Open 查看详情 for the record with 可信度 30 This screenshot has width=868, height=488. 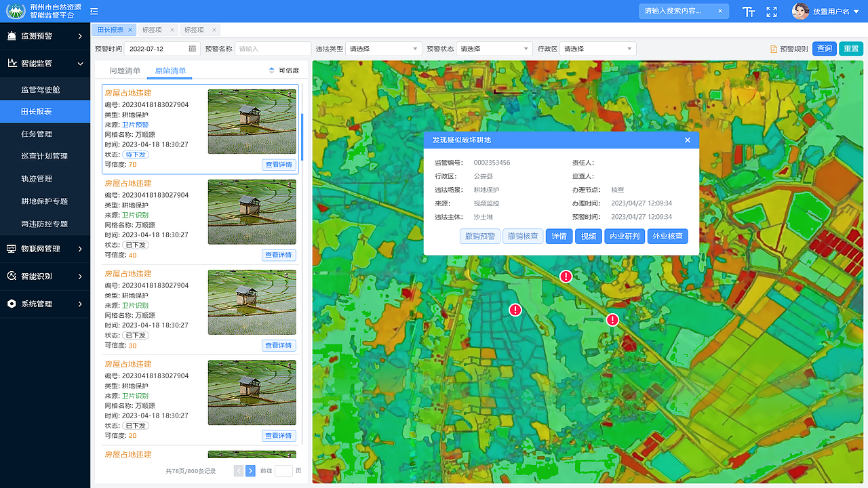click(x=279, y=345)
